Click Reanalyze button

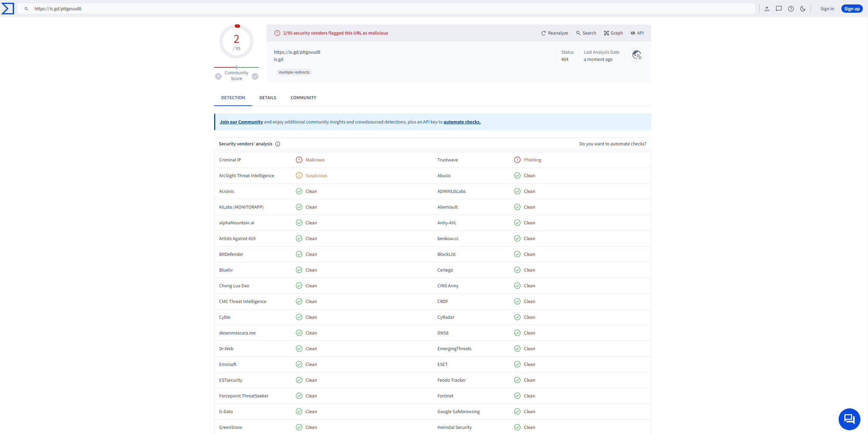coord(555,33)
